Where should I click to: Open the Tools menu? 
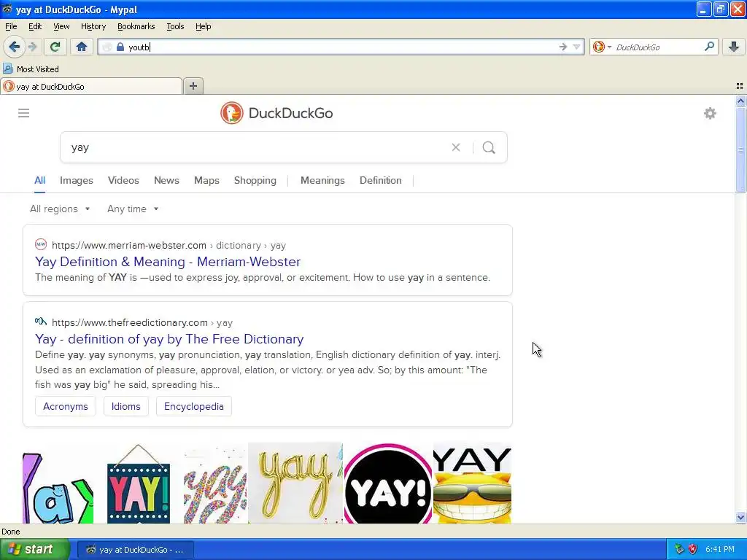pyautogui.click(x=175, y=27)
